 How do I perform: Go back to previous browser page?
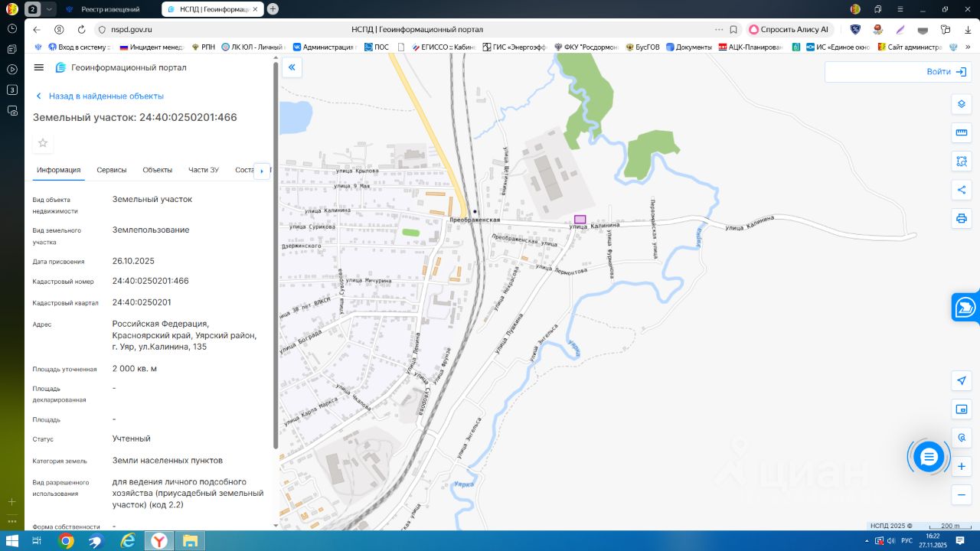37,30
